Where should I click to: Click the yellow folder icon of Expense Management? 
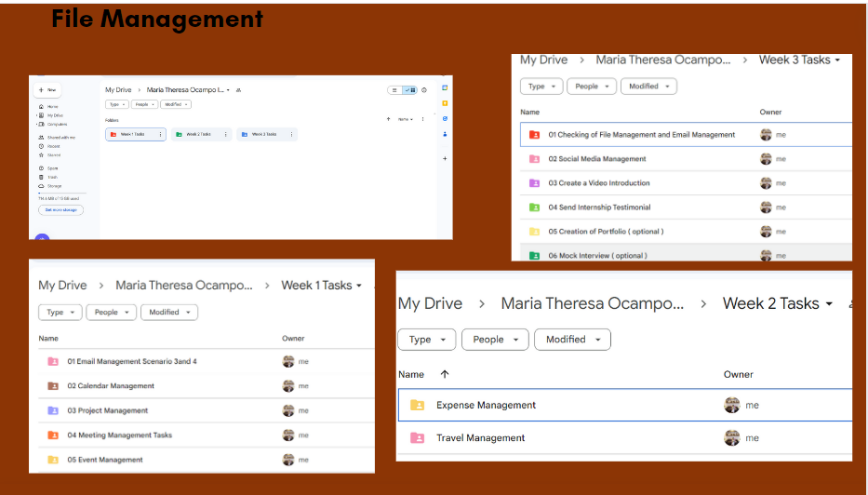[418, 406]
